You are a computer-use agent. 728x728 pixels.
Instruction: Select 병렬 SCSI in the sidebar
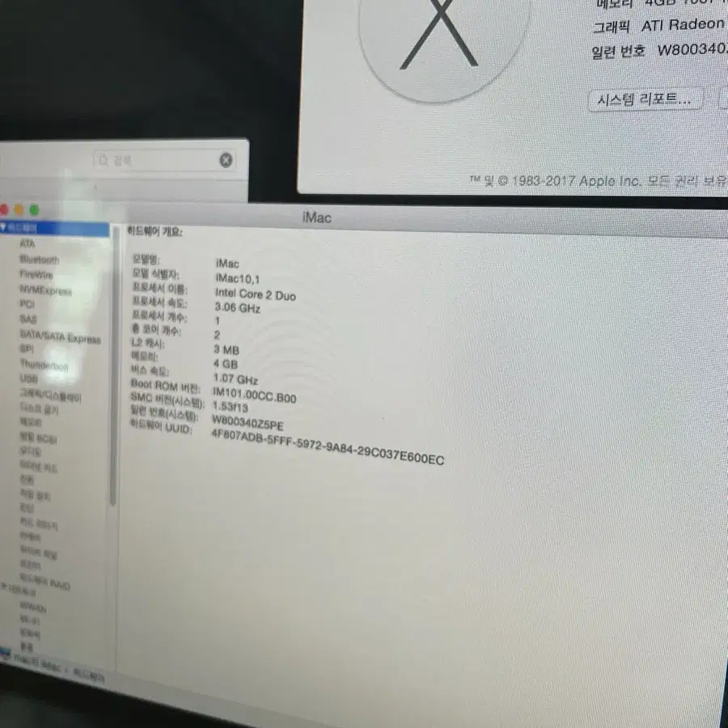(38, 438)
